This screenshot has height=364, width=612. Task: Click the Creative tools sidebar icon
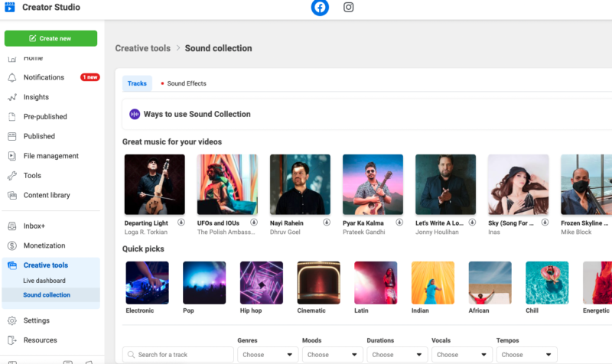[12, 265]
